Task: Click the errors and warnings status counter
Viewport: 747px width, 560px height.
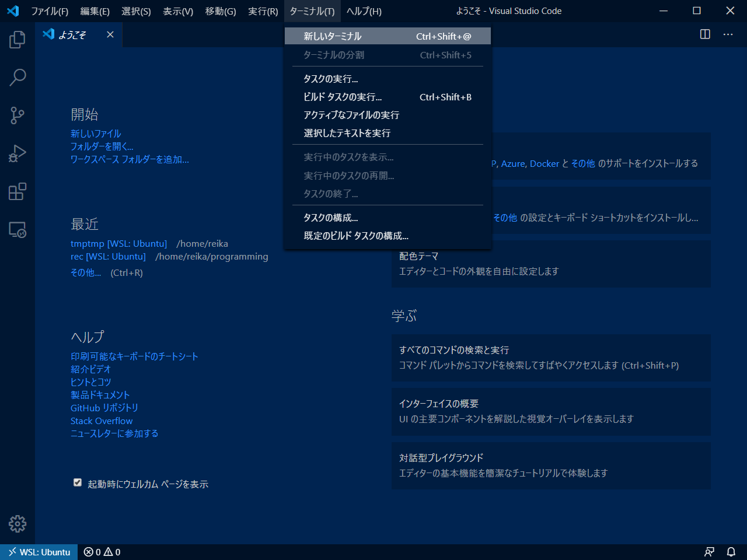Action: (102, 552)
